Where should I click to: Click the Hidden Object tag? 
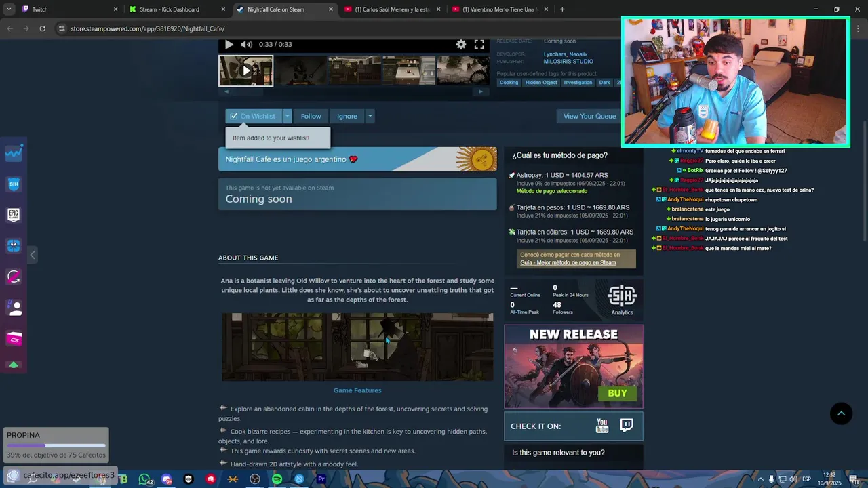coord(541,83)
